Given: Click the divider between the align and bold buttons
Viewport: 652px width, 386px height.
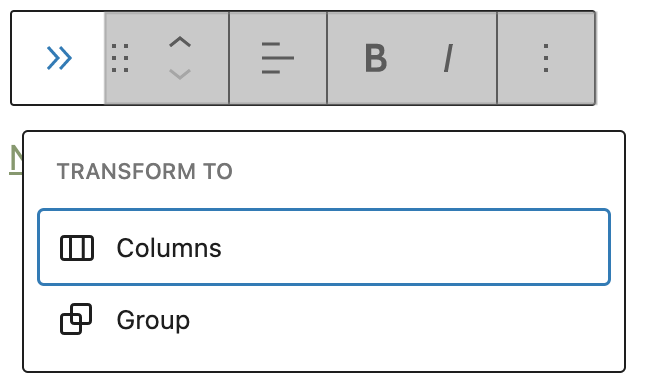Looking at the screenshot, I should pos(327,58).
